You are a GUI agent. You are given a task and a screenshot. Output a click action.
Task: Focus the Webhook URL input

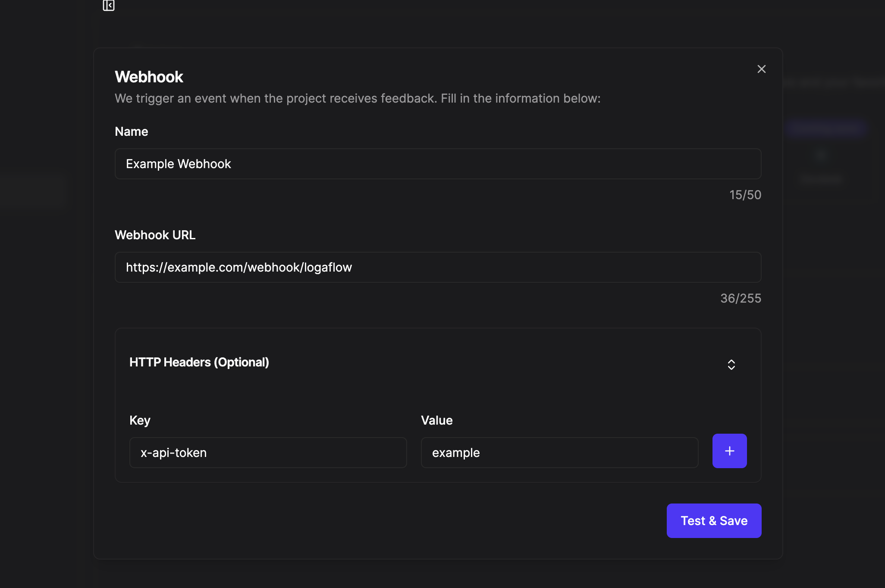pos(438,267)
